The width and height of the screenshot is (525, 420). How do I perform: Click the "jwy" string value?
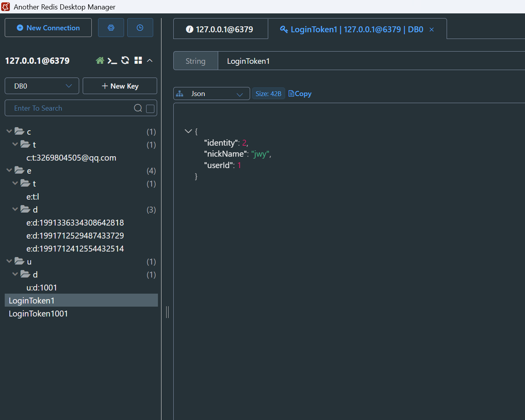260,154
